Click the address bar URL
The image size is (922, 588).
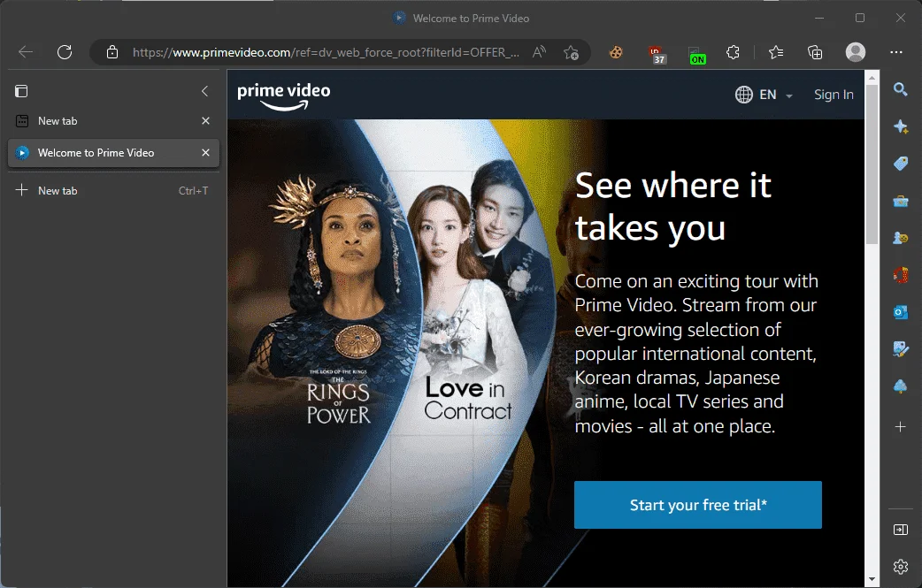pyautogui.click(x=326, y=52)
